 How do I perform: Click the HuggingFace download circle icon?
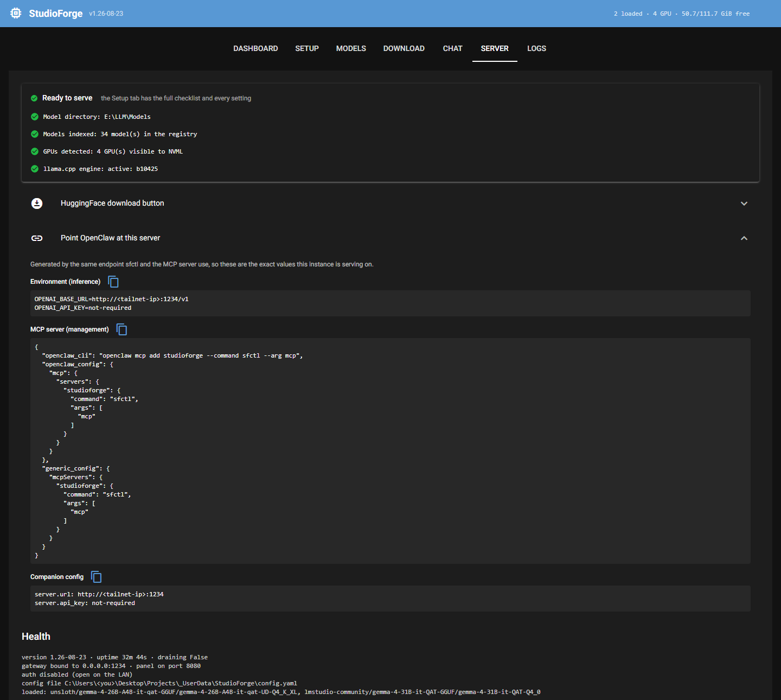37,203
